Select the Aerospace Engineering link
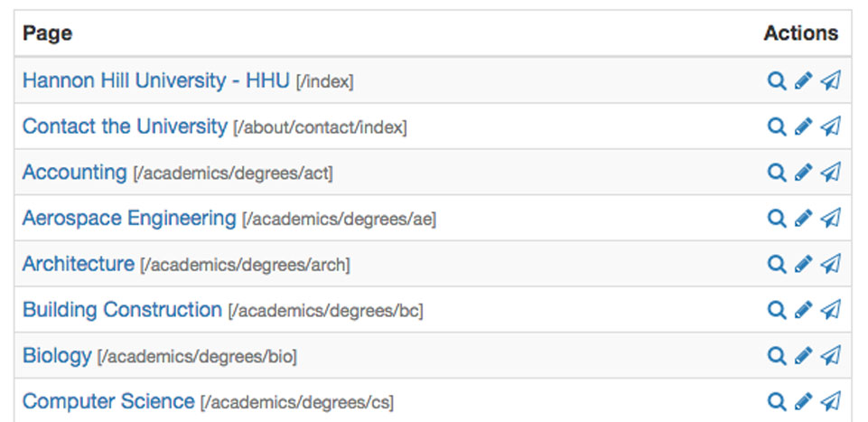Screen dimensions: 868x422 tap(129, 218)
